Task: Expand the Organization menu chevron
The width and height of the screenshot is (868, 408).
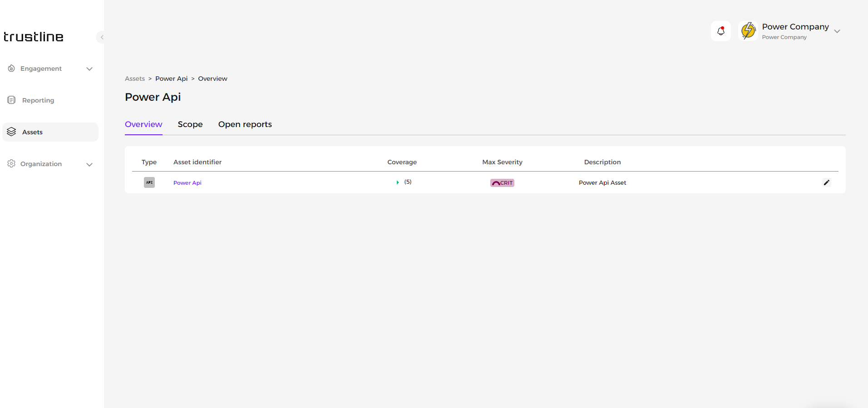Action: [89, 164]
